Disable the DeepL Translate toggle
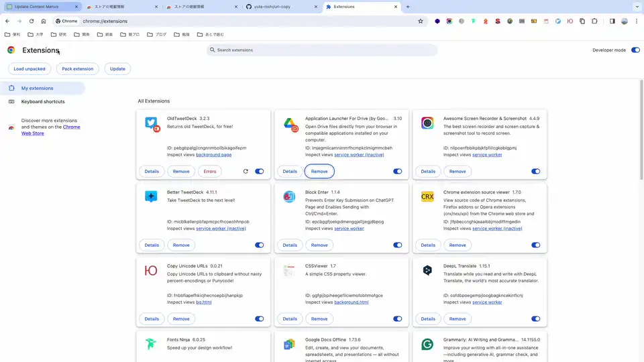The height and width of the screenshot is (362, 644). (x=535, y=319)
